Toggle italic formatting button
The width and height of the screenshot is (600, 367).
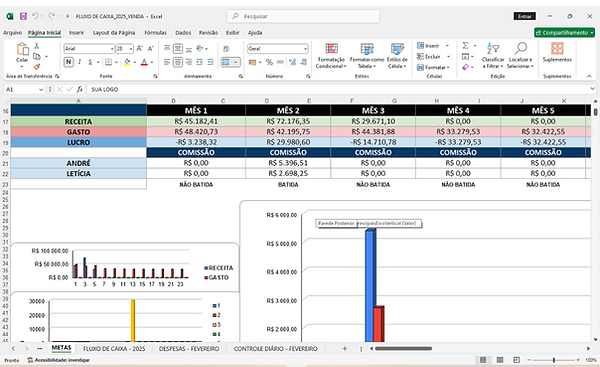point(79,62)
